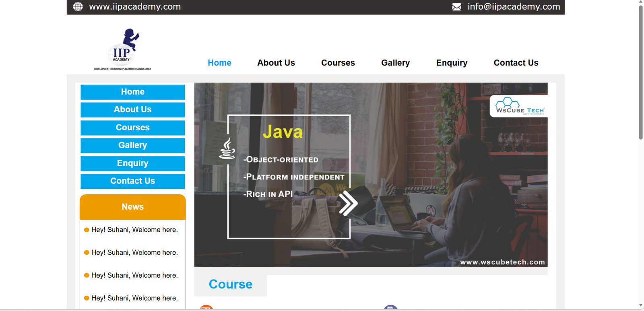
Task: Open Contact Us in the top navigation
Action: pyautogui.click(x=516, y=63)
